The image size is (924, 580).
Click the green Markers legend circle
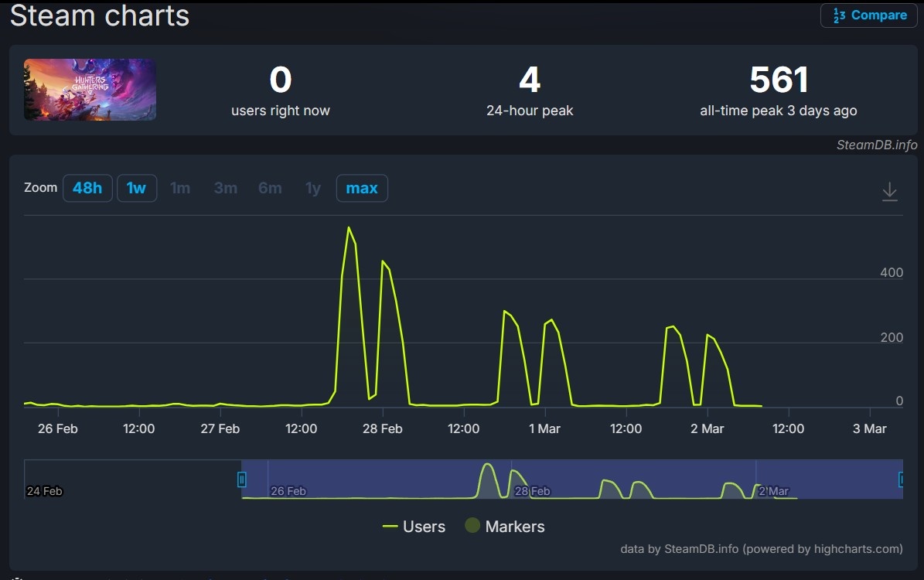coord(472,525)
